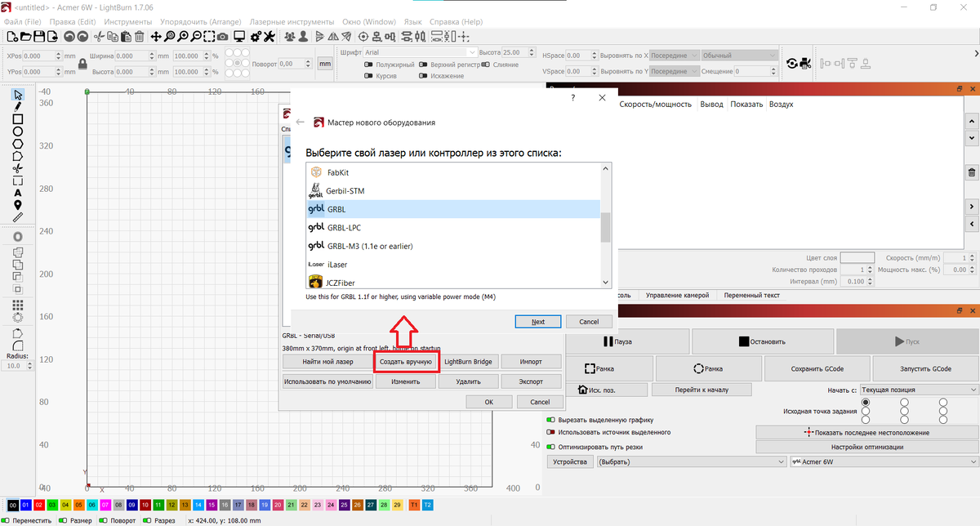Select the Polygon hexagon tool

point(17,144)
